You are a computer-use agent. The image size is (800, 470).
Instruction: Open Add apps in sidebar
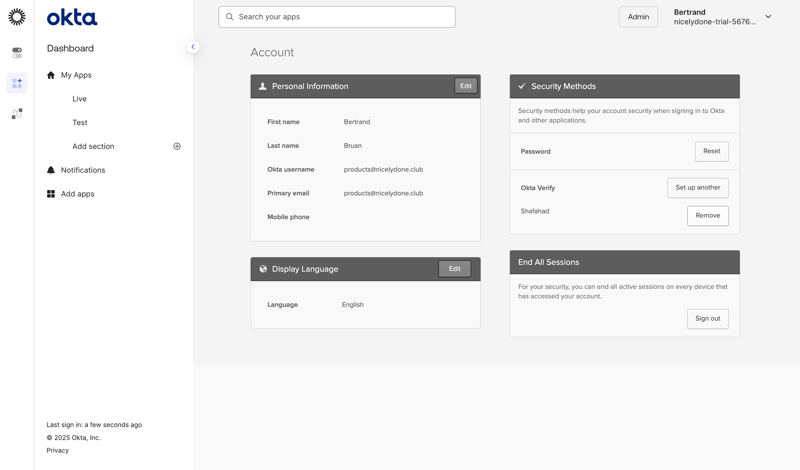[x=78, y=194]
